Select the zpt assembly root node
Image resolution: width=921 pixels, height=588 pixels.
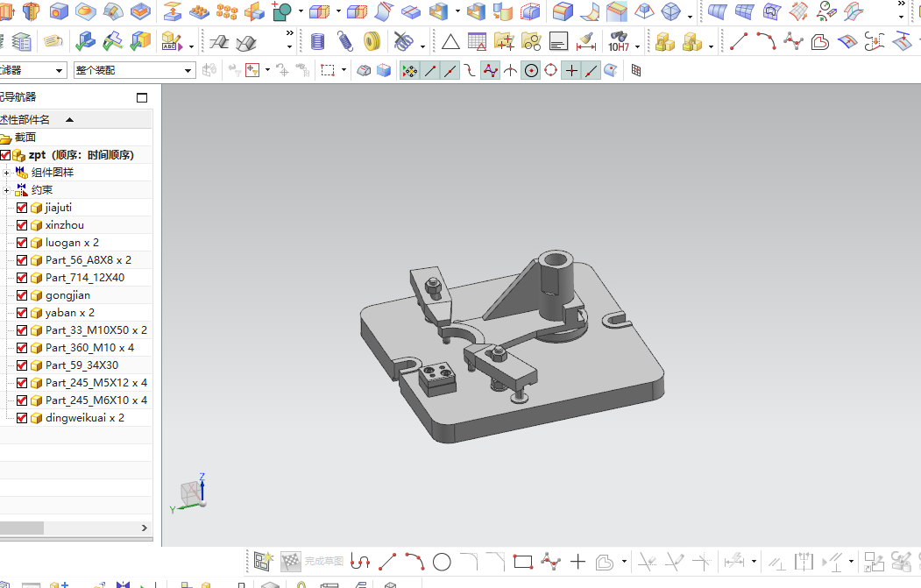81,155
